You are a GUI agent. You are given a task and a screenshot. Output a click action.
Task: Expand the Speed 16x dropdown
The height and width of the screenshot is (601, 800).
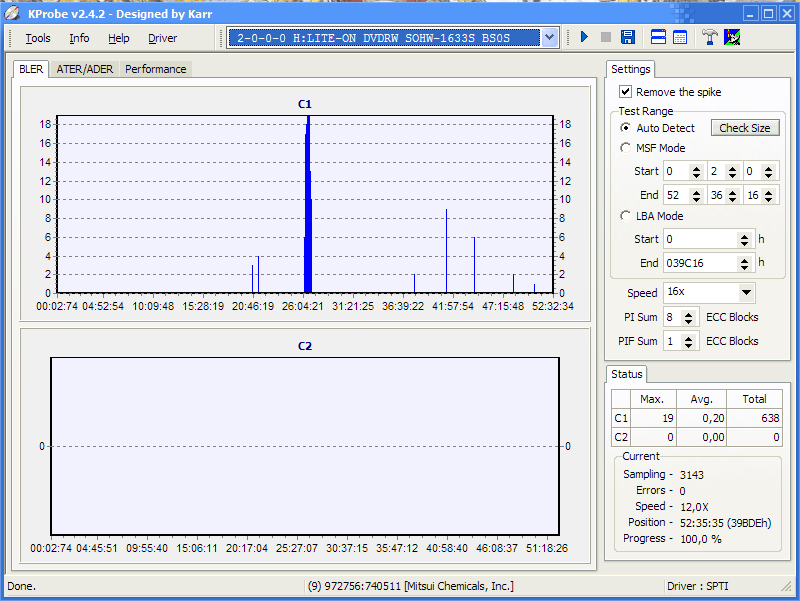point(746,293)
